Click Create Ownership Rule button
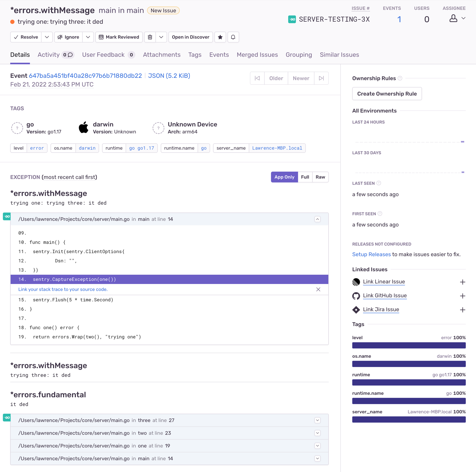Viewport: 476px width, 472px height. (387, 94)
